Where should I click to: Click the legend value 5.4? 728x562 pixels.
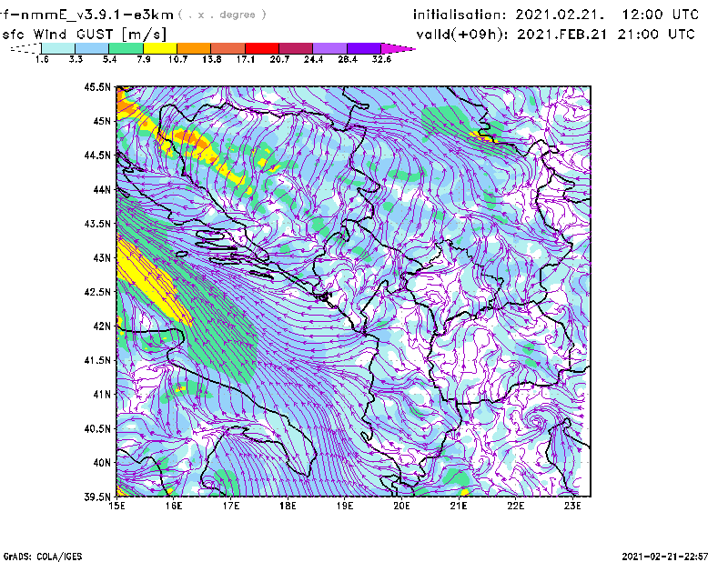[x=109, y=59]
